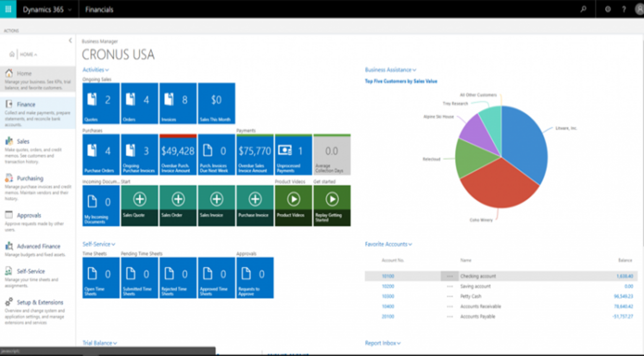Screen dimensions: 644x356
Task: Open the settings gear icon
Action: [x=608, y=9]
